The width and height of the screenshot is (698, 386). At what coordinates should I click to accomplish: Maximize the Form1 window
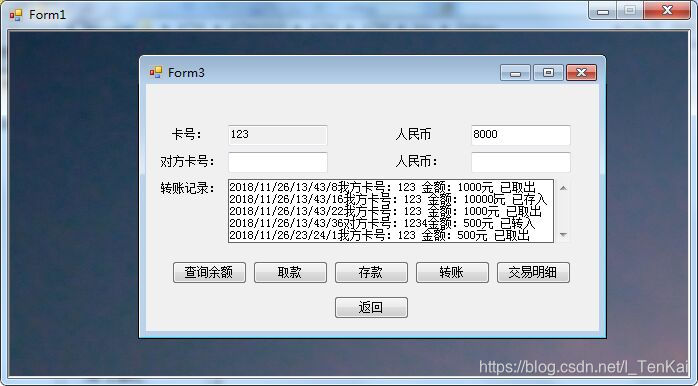click(x=630, y=11)
